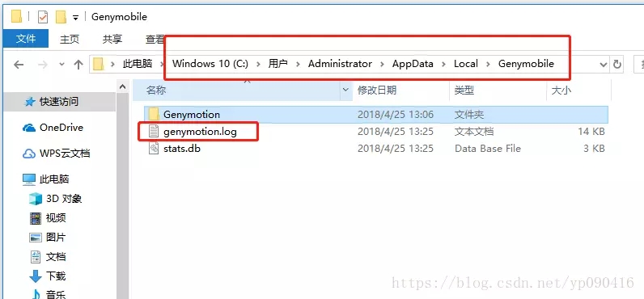Click the Refresh button beside address bar

pyautogui.click(x=616, y=65)
